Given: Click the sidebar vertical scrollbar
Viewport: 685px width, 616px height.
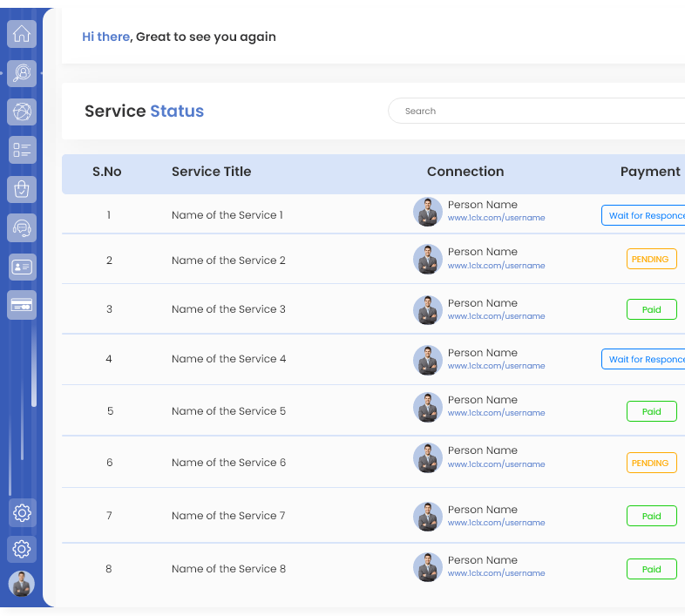Looking at the screenshot, I should coord(34,367).
